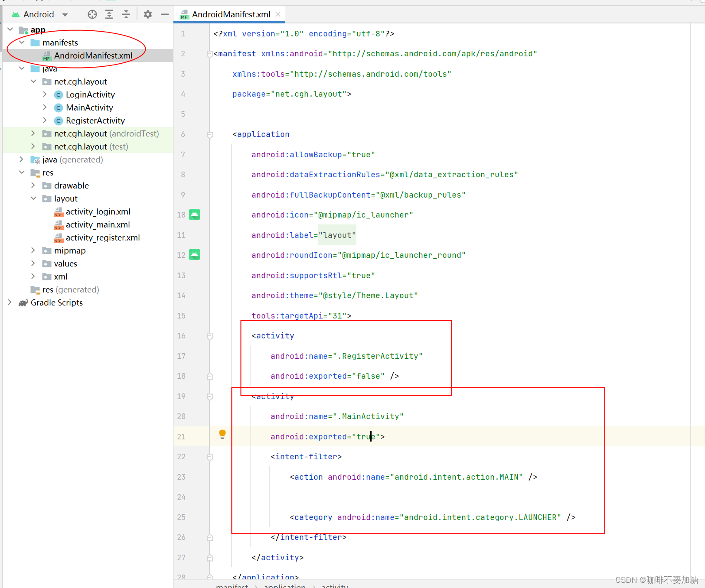Screen dimensions: 705x588
Task: Hide the project tool window with the minus icon
Action: coord(164,14)
